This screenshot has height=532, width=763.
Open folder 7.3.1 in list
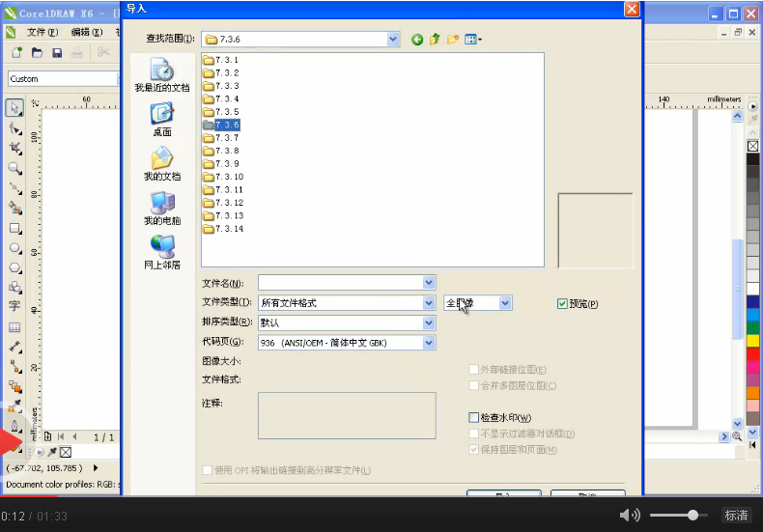point(221,60)
